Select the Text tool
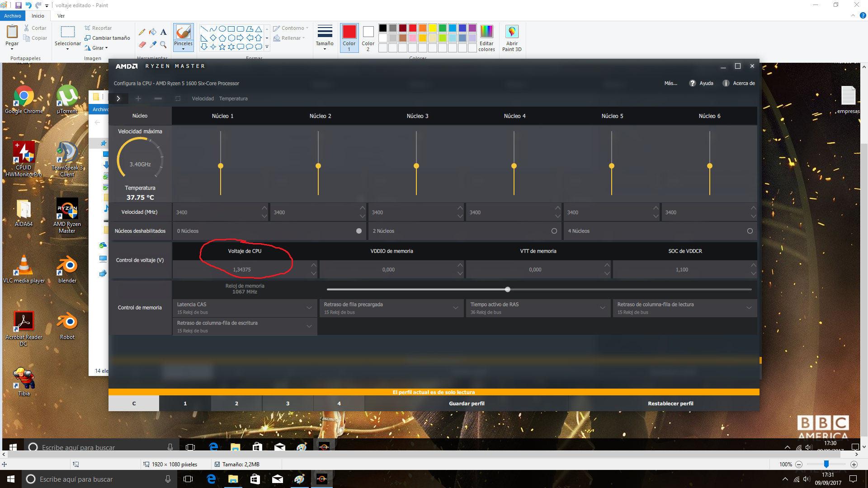This screenshot has width=868, height=488. (x=163, y=32)
